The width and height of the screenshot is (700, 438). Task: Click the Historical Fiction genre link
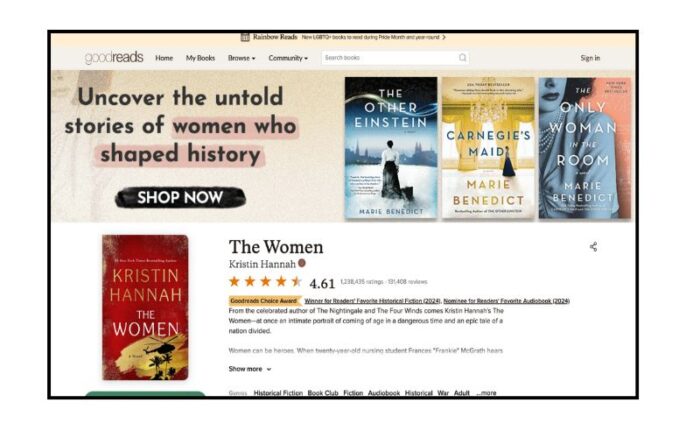[278, 393]
